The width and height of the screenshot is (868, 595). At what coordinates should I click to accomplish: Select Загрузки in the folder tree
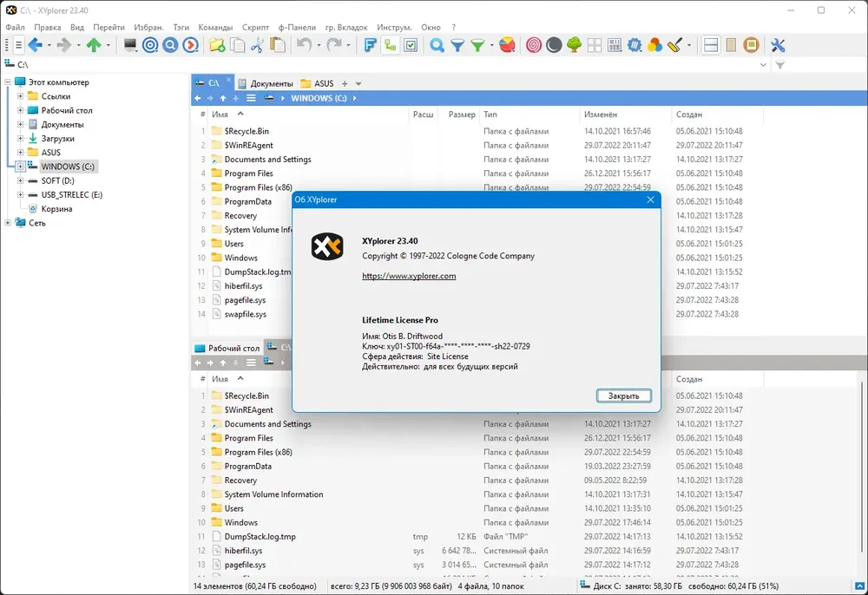(57, 138)
